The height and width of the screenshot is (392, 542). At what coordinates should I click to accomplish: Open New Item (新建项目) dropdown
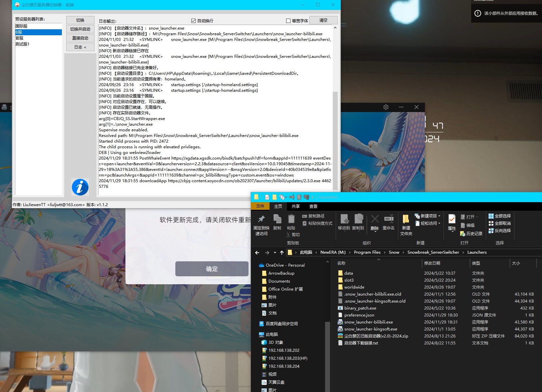428,216
